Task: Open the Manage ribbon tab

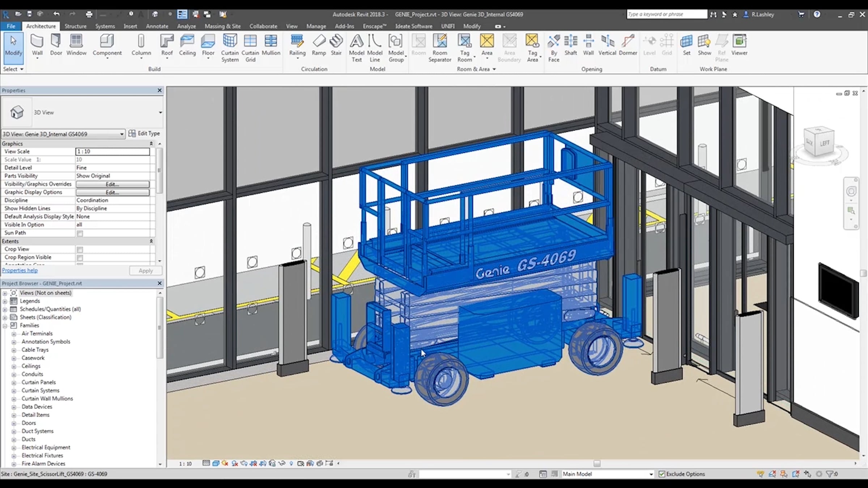Action: (316, 26)
